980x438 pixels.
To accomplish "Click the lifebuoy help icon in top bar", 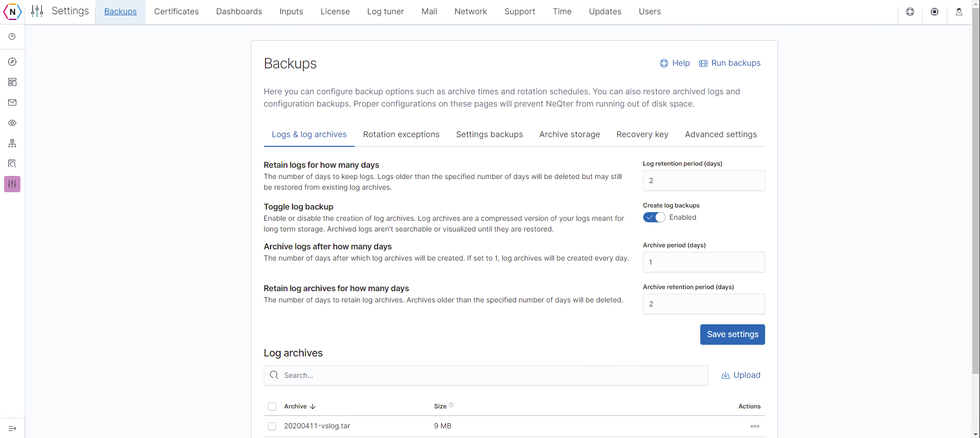I will [x=910, y=12].
